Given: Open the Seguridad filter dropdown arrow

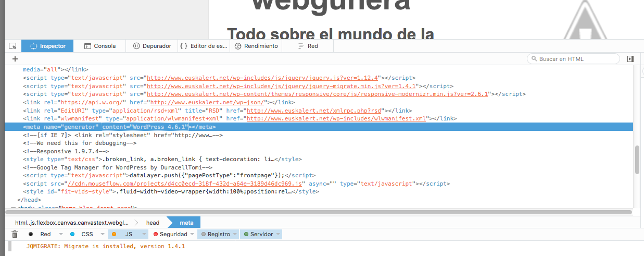Looking at the screenshot, I should [193, 235].
